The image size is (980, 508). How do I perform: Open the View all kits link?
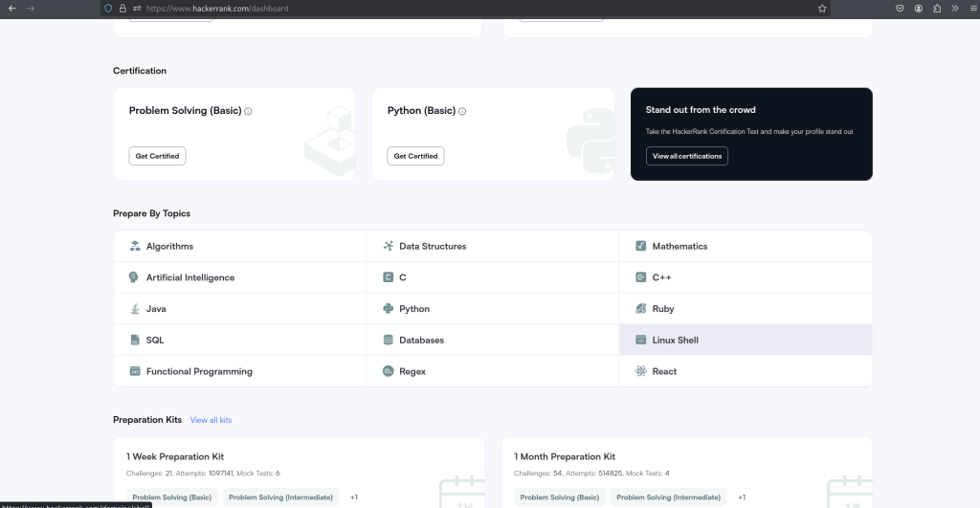(x=211, y=420)
